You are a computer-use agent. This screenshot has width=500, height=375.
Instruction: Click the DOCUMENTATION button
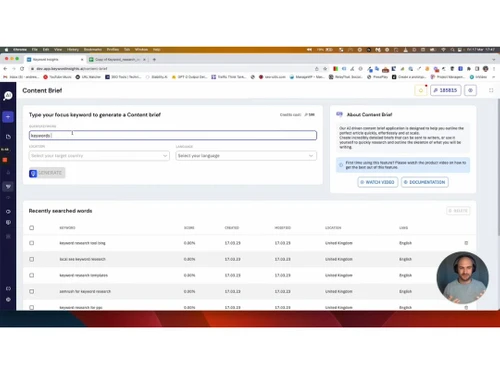(425, 182)
